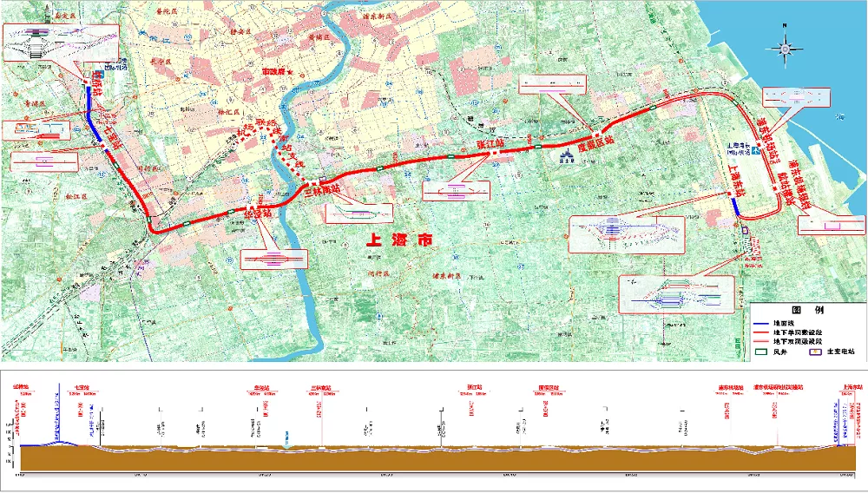868x493 pixels.
Task: Click the 图例 legend heading
Action: click(807, 309)
